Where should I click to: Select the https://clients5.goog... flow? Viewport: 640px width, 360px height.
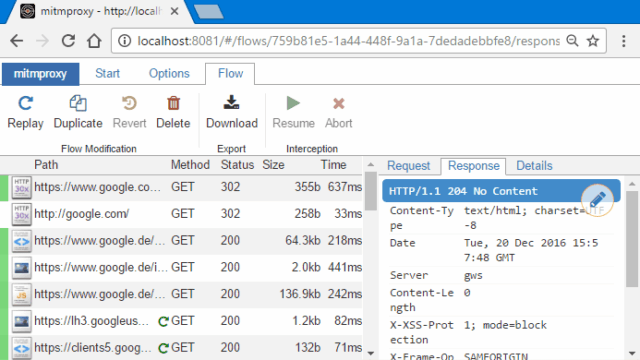pyautogui.click(x=182, y=348)
